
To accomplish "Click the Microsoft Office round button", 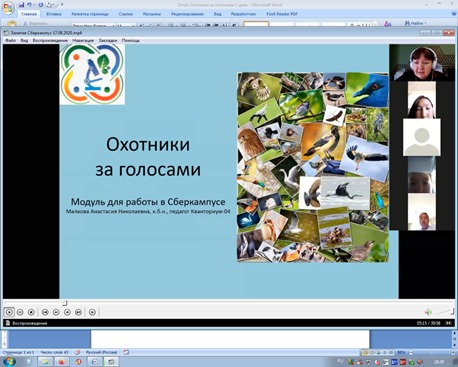I will [x=8, y=8].
